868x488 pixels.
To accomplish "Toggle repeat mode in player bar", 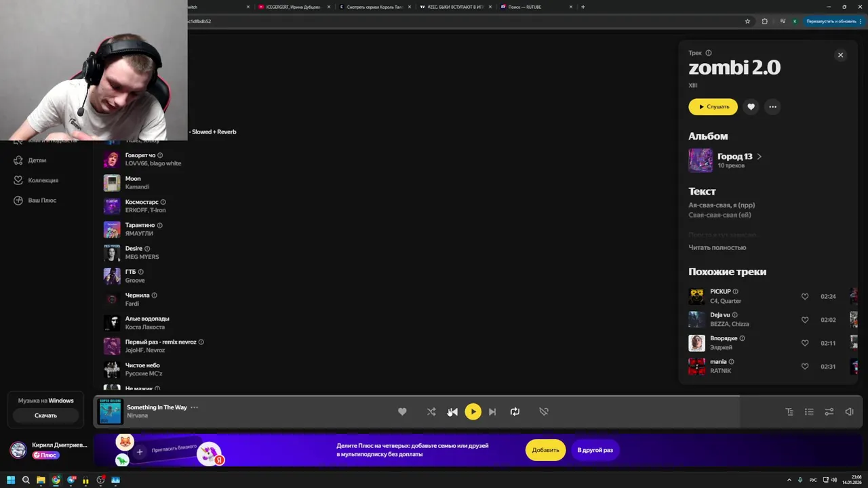I will pyautogui.click(x=515, y=411).
